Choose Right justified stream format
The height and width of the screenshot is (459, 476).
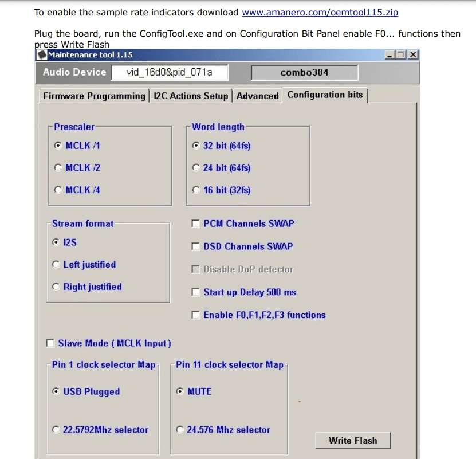coord(87,287)
